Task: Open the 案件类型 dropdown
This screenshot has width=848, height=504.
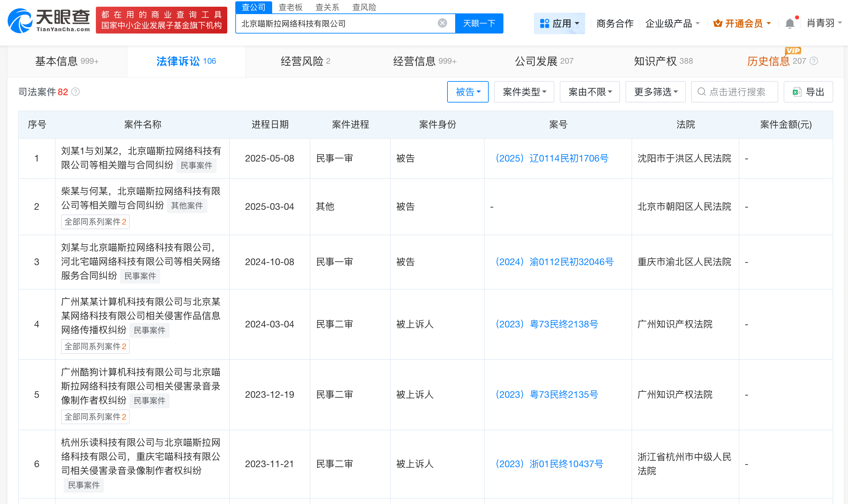Action: point(524,92)
